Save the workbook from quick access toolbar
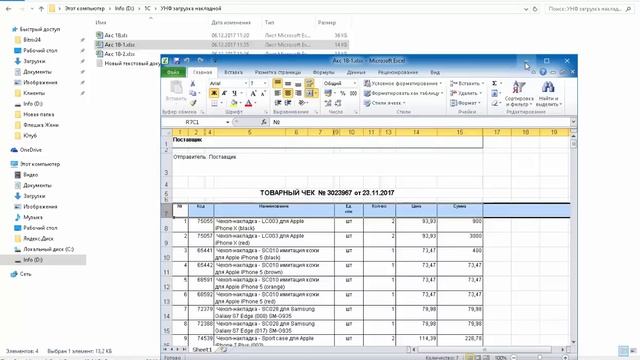 coord(177,60)
